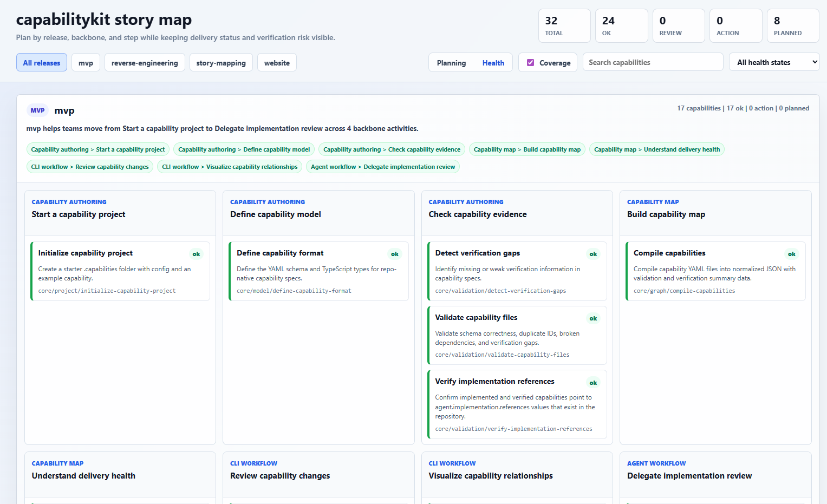Switch to Planning view
The height and width of the screenshot is (504, 827).
(451, 63)
